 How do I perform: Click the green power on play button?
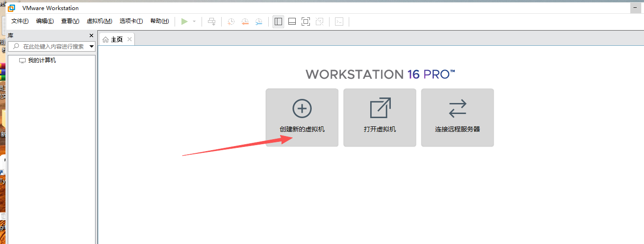click(185, 22)
